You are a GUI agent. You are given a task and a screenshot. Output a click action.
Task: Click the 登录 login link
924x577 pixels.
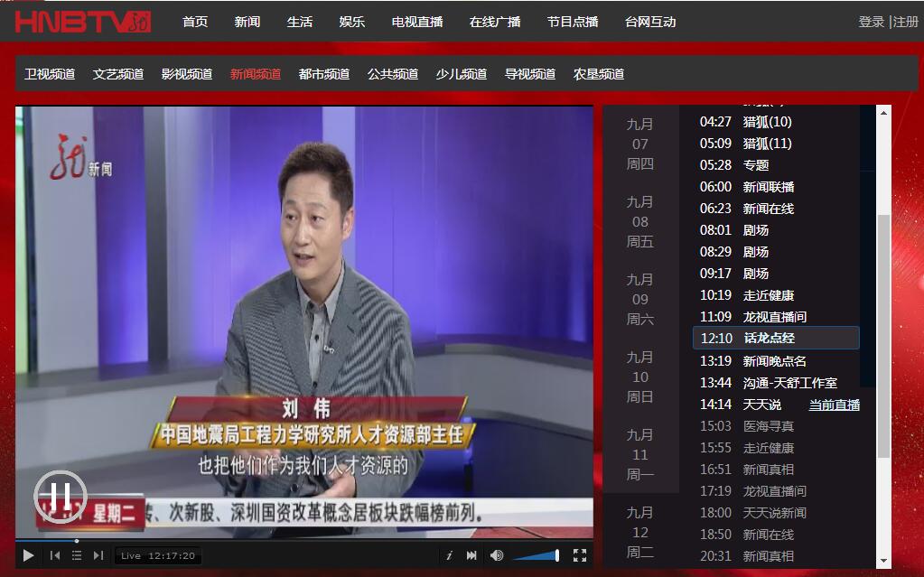coord(872,22)
